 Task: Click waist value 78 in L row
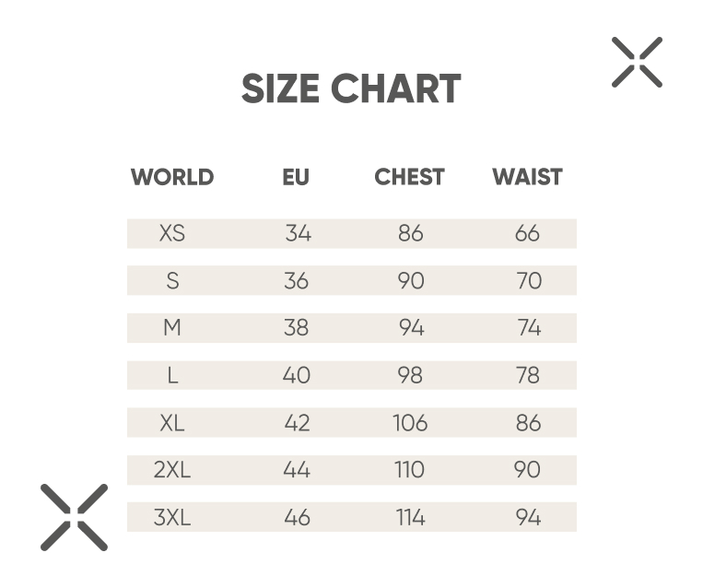pyautogui.click(x=528, y=375)
